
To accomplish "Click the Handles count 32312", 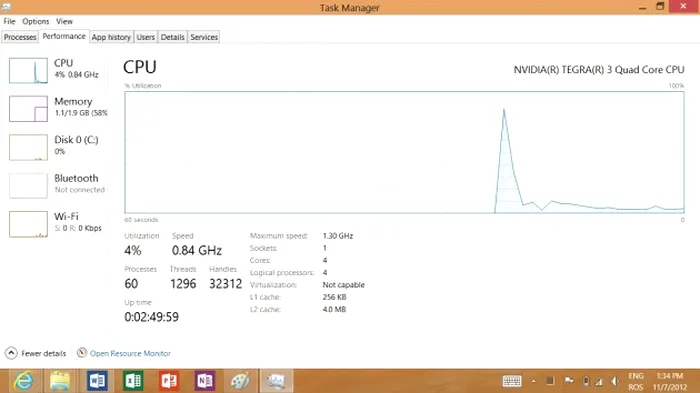I will point(225,284).
